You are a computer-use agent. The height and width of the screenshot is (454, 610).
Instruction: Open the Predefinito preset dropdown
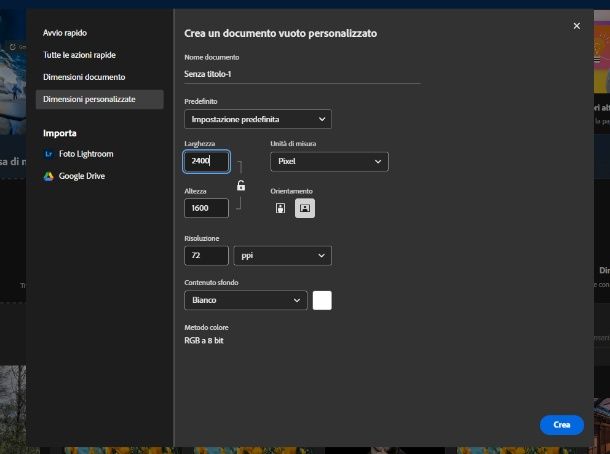tap(258, 119)
